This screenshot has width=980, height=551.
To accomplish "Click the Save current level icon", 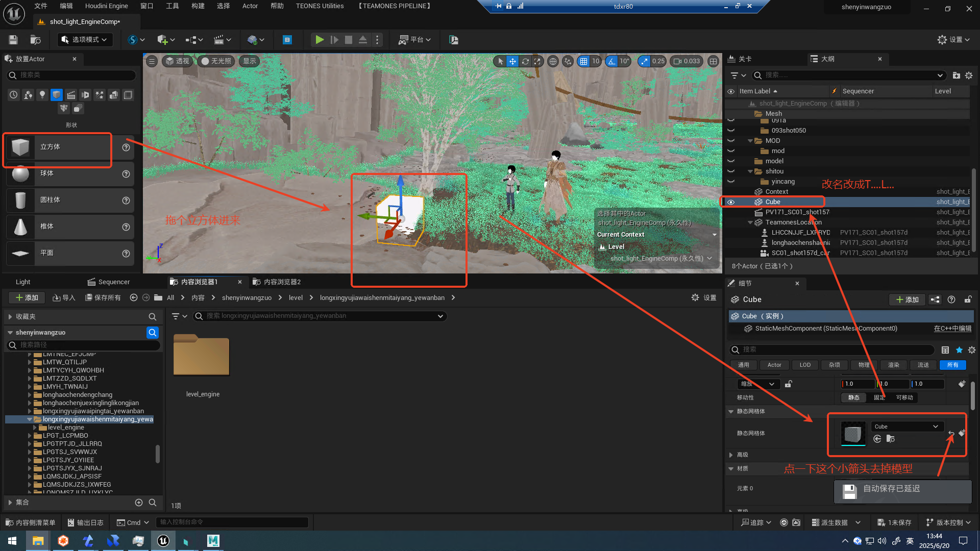I will 13,40.
